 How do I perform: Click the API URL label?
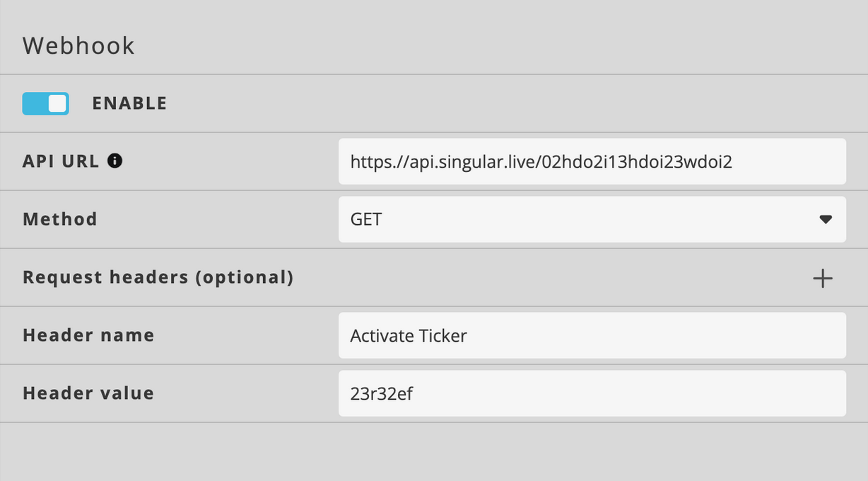[x=61, y=161]
